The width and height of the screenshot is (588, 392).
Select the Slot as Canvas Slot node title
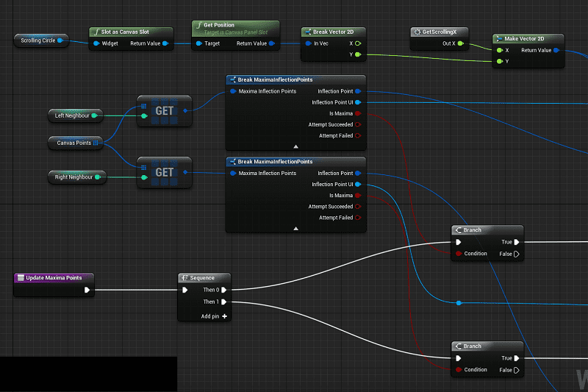pos(125,32)
